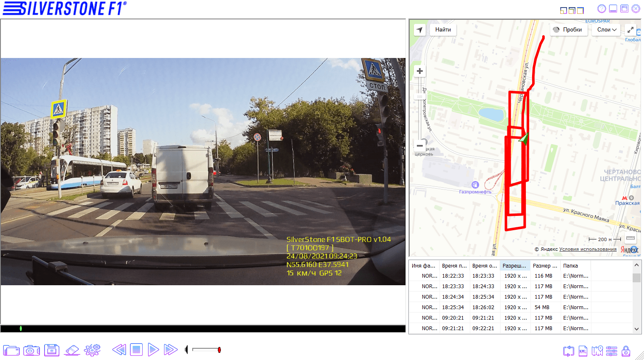Click the map pin icon in bottom toolbar
The image size is (644, 360).
click(597, 351)
